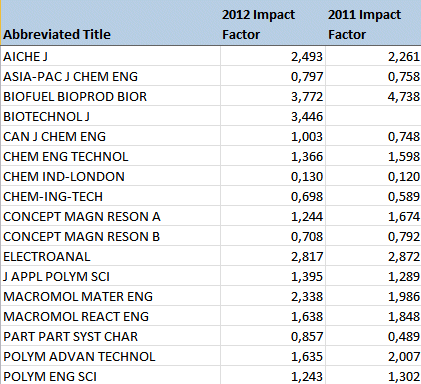
Task: Select the MACROMOL MATER ENG cell
Action: 110,296
